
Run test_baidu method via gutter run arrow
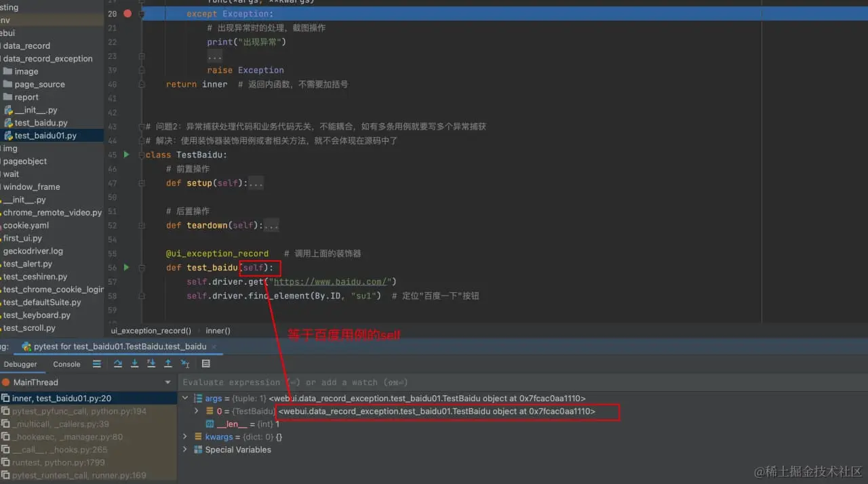pos(127,267)
